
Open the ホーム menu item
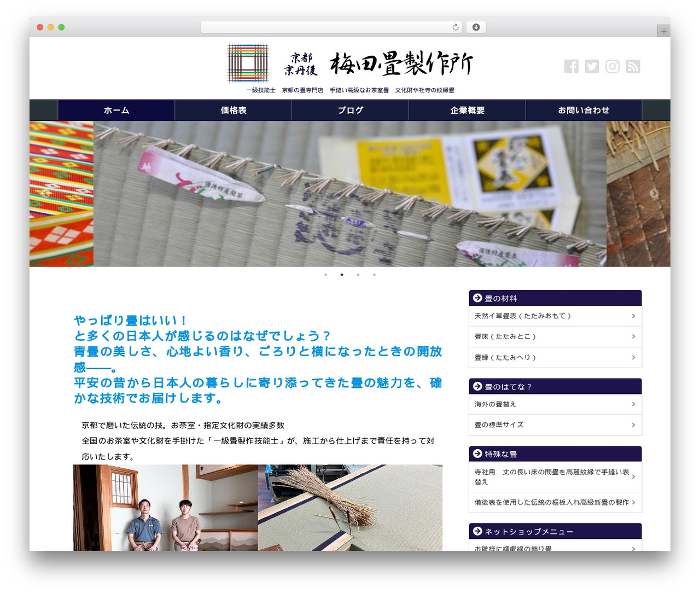[x=116, y=110]
